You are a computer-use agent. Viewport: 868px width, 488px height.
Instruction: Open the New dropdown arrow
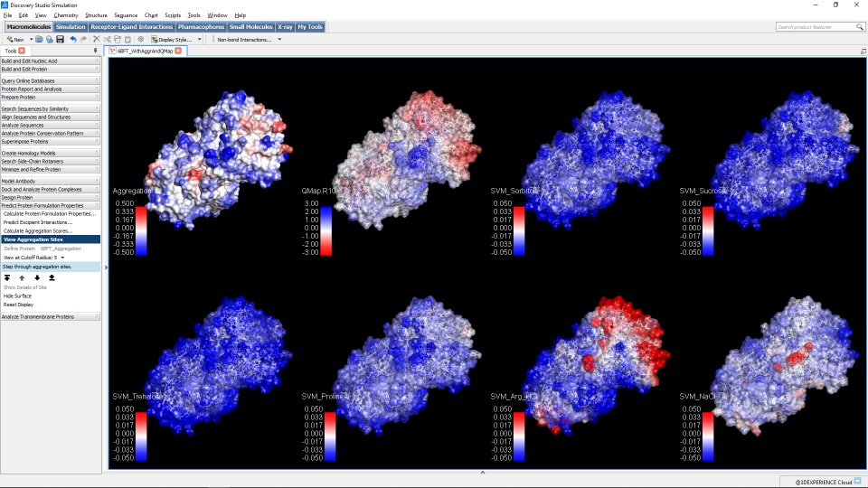tap(31, 39)
